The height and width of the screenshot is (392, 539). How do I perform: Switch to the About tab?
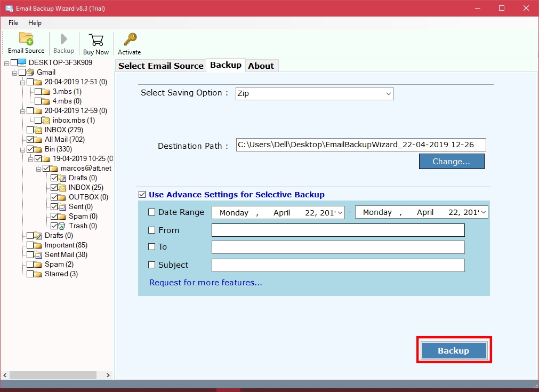pos(261,66)
